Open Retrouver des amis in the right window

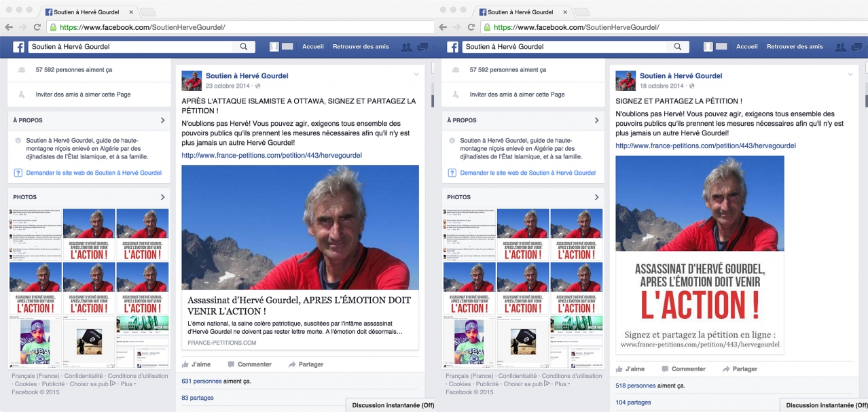[x=795, y=47]
